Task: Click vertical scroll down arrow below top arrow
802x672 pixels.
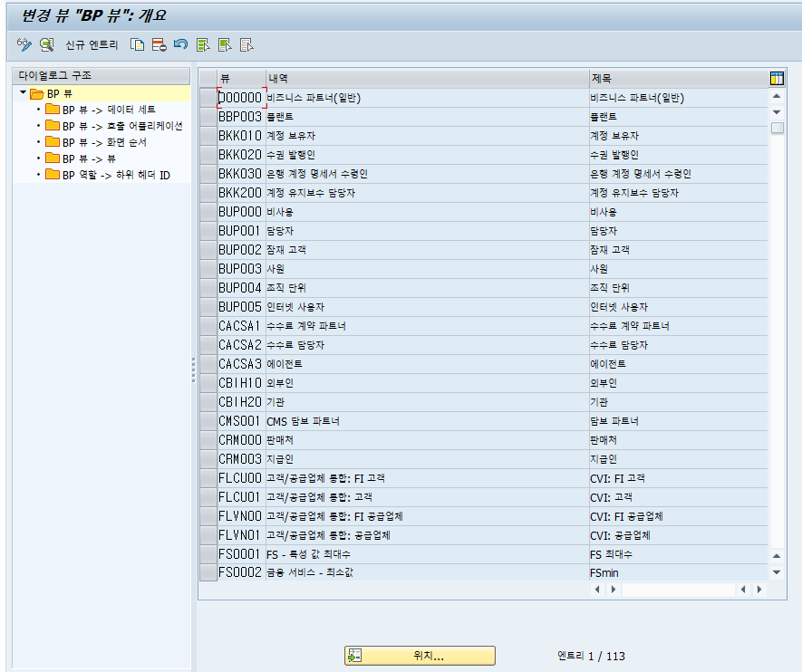Action: click(777, 112)
